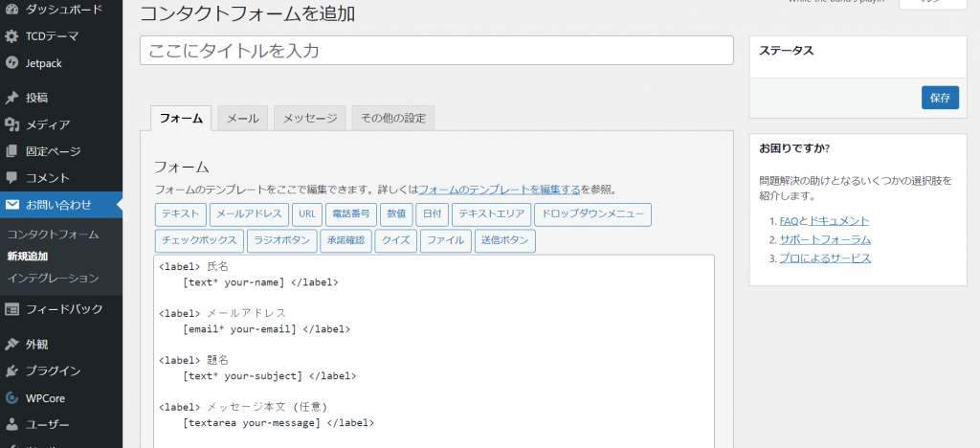Switch to the メール tab

[x=243, y=118]
